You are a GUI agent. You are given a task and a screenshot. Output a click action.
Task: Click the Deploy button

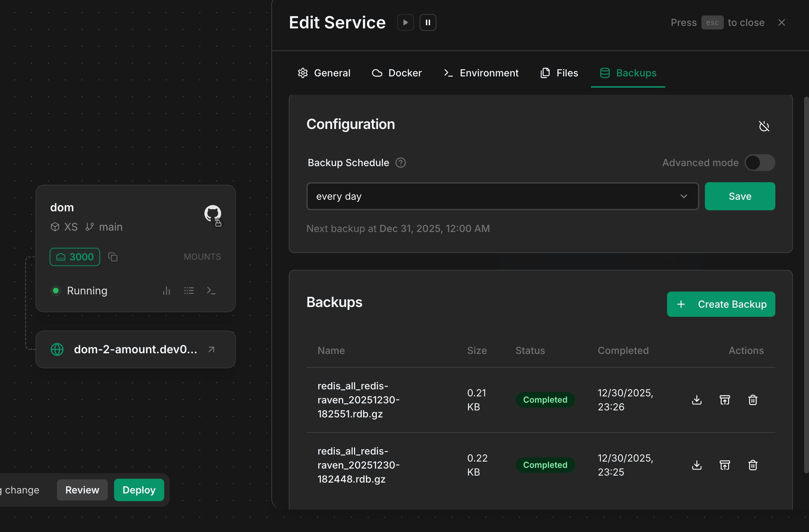point(139,490)
